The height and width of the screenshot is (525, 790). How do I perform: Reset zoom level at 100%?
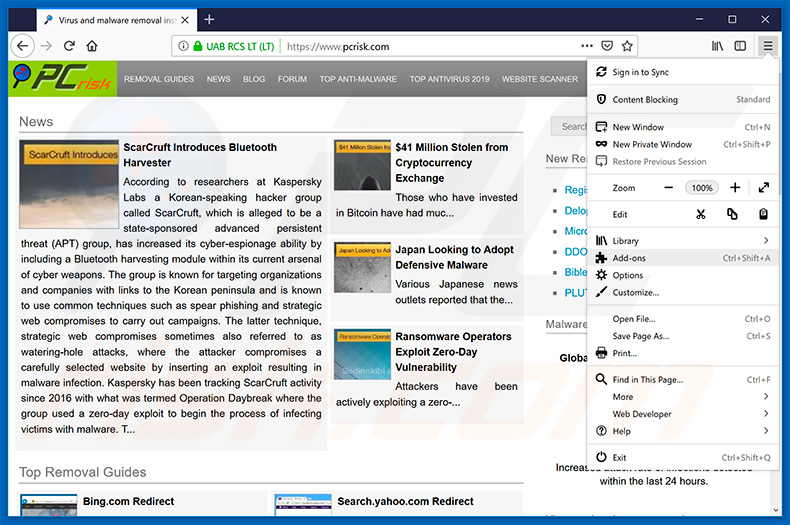click(x=702, y=188)
